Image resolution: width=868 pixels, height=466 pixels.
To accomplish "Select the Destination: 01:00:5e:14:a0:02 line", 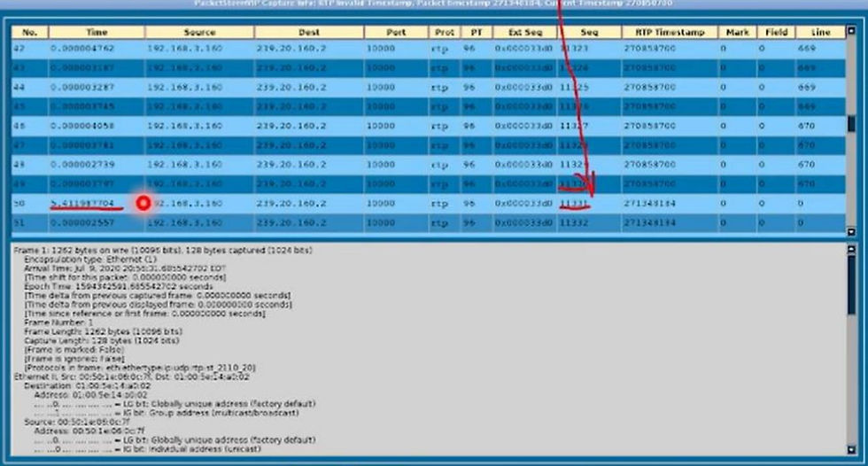I will point(87,385).
